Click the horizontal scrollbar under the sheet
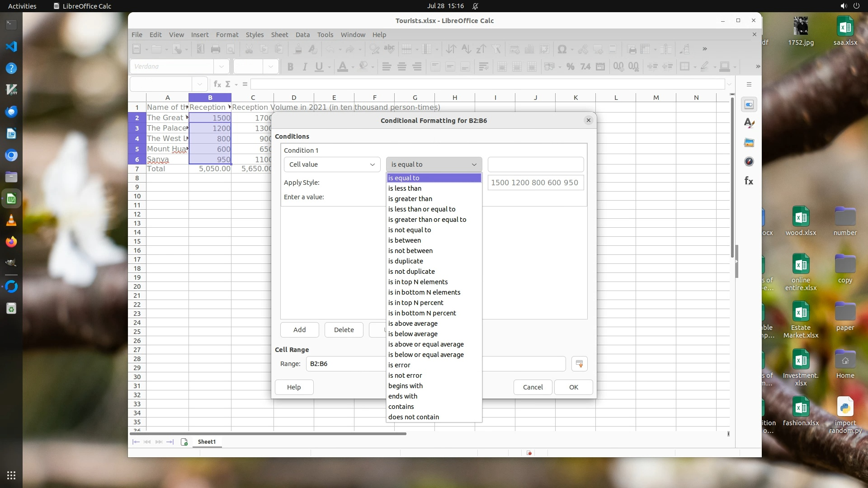The image size is (868, 488). point(268,434)
